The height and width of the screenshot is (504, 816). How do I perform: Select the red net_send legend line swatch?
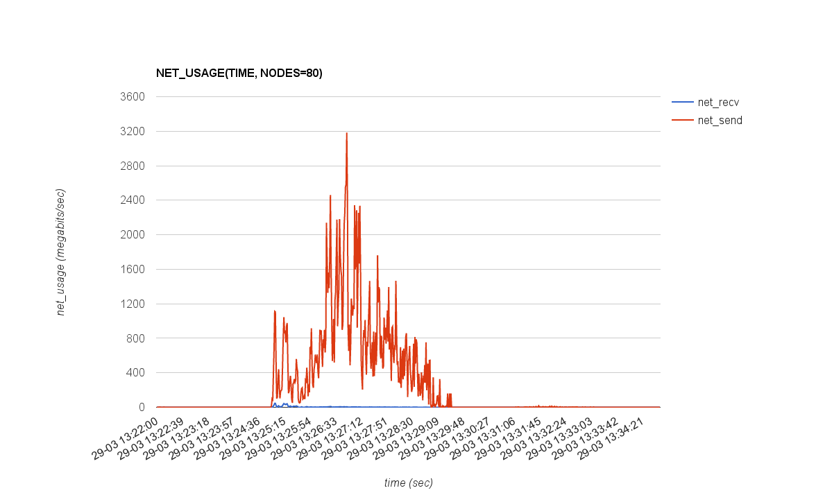tap(682, 120)
